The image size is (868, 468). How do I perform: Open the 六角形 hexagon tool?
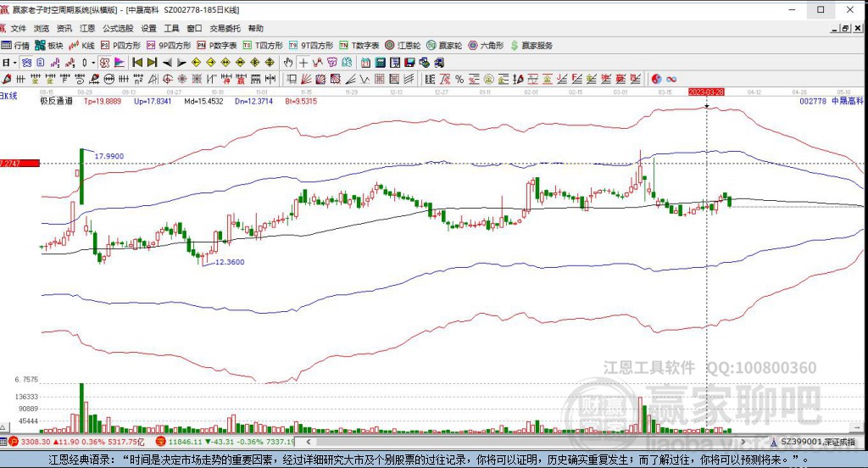click(486, 46)
